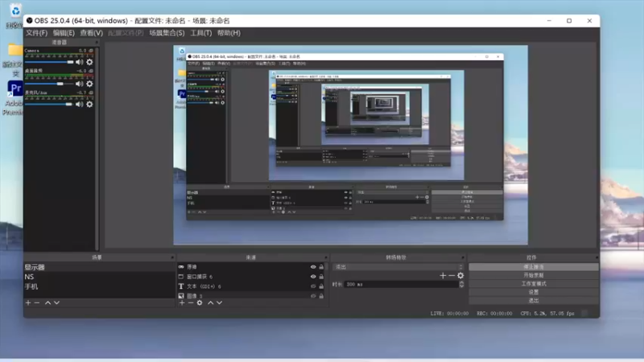Click the 停止推流 button
Viewport: 644px width, 362px height.
click(534, 267)
